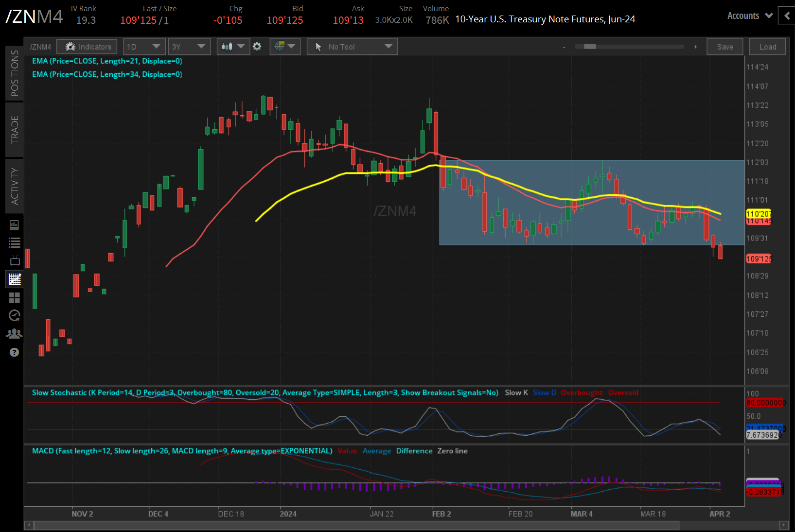The image size is (795, 532).
Task: Click the Save chart button
Action: click(x=724, y=47)
